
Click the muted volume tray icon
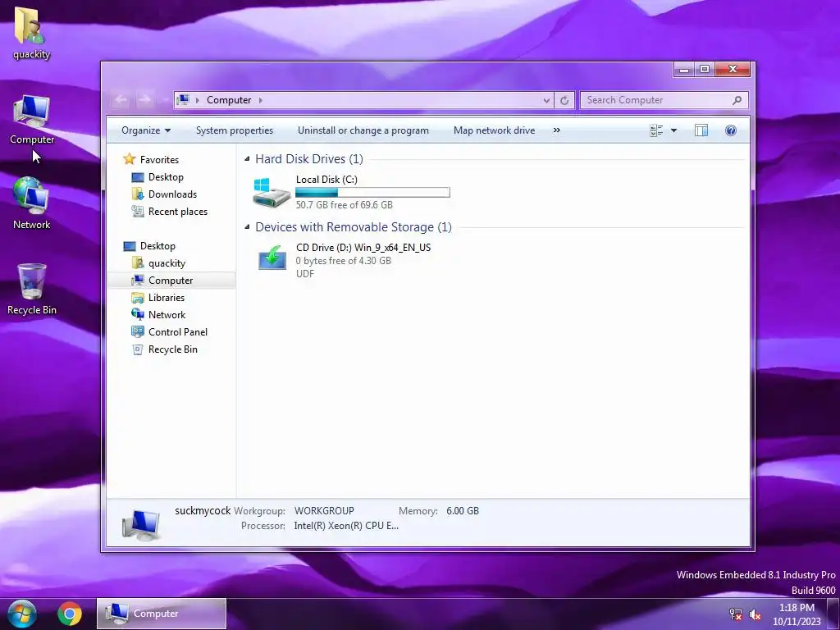tap(756, 614)
